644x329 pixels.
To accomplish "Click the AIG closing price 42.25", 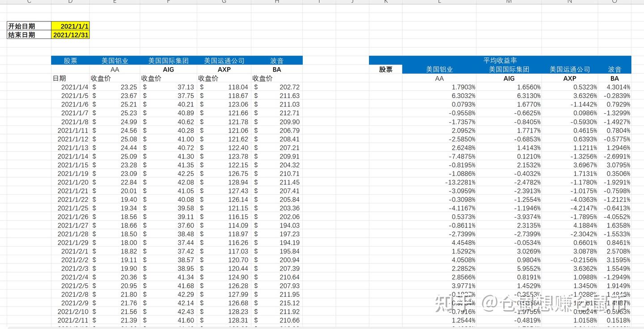I will tap(168, 174).
